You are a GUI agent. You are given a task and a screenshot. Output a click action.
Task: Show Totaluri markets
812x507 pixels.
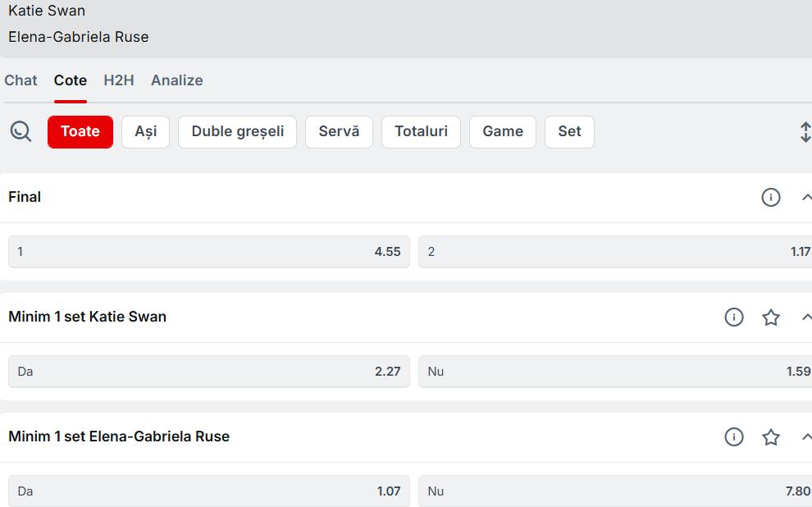click(x=421, y=132)
